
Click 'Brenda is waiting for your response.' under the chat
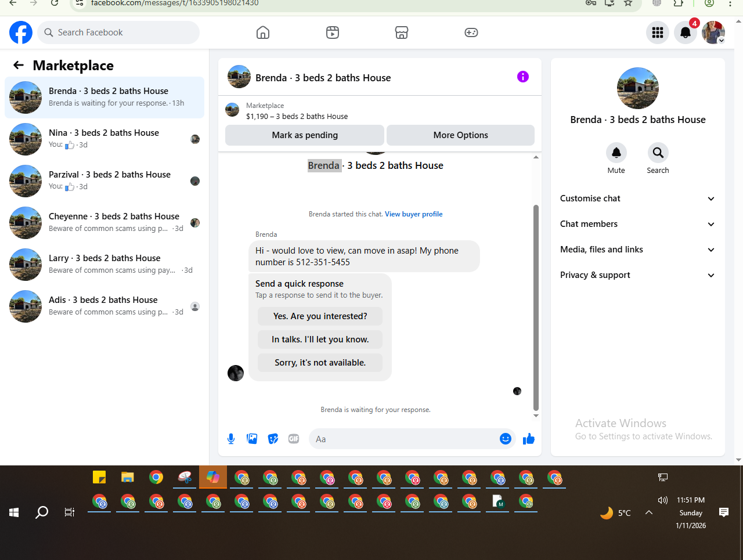[376, 410]
